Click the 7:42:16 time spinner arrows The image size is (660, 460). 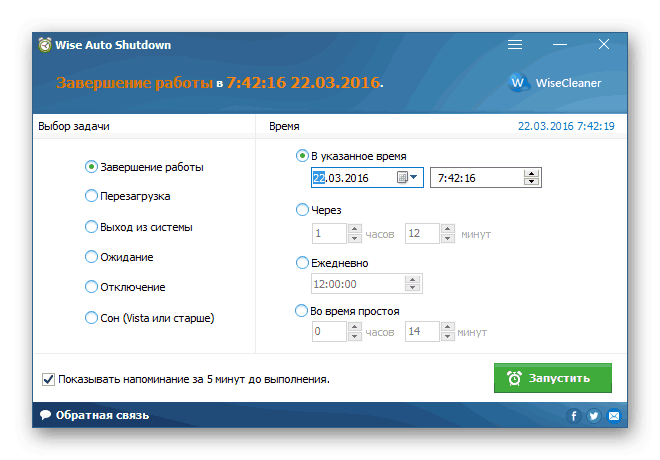[532, 178]
